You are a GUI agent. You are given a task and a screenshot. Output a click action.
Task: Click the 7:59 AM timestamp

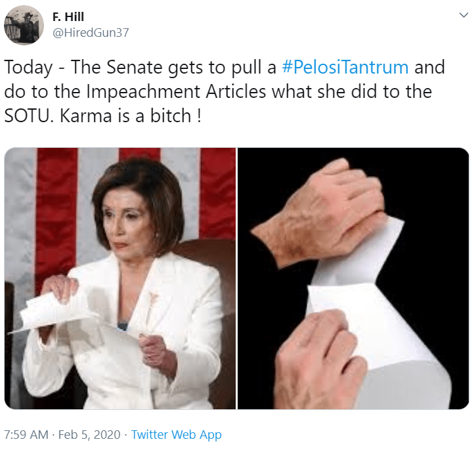[x=26, y=434]
